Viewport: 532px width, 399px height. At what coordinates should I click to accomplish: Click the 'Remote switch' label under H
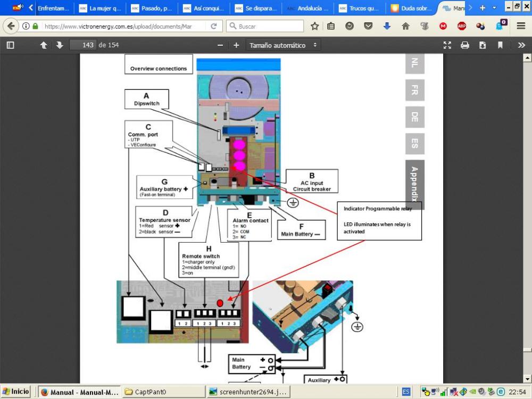coord(201,256)
